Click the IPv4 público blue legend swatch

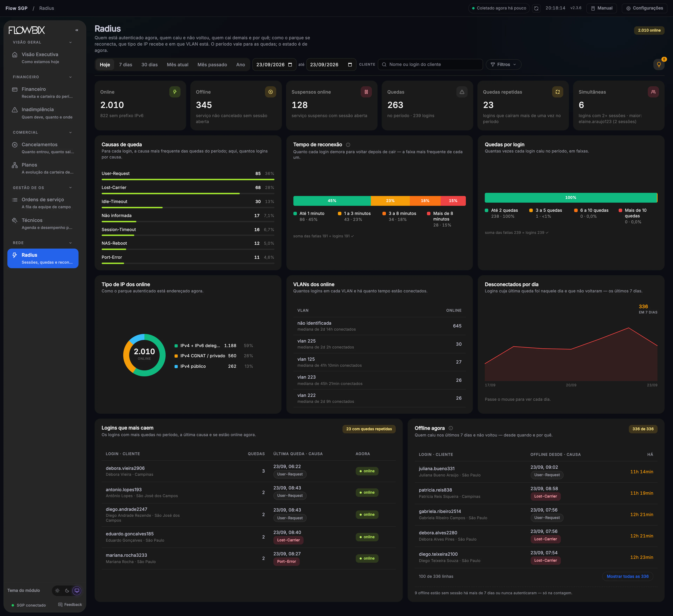point(176,366)
